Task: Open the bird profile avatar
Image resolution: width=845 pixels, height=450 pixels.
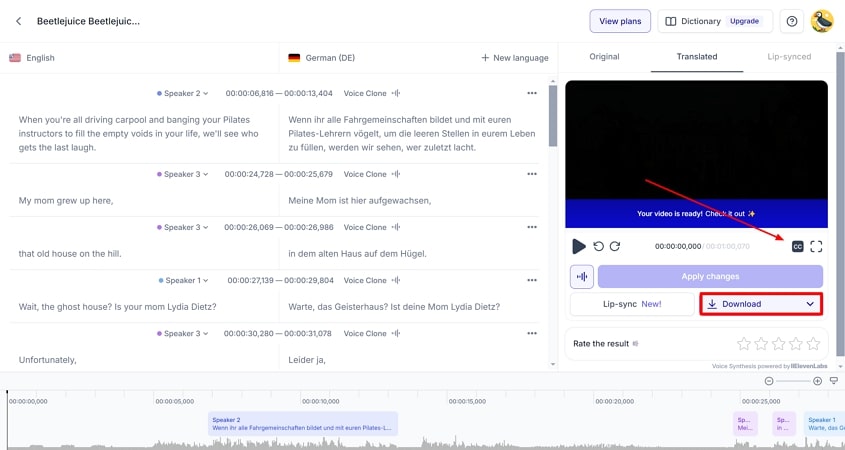Action: tap(822, 21)
